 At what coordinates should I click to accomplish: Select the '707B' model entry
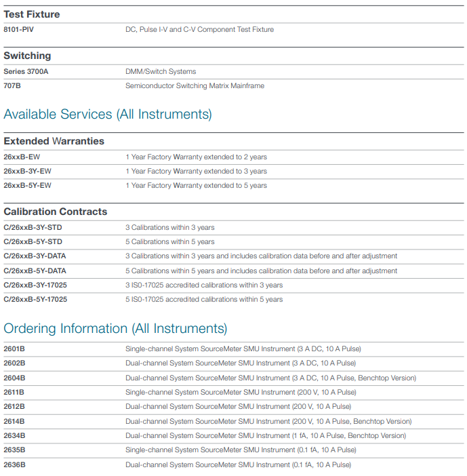point(12,85)
